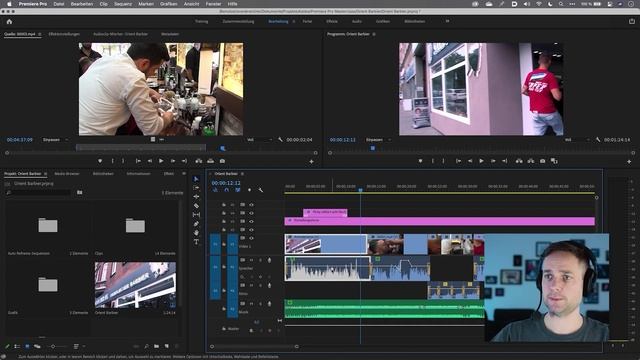Hide the Video 1 track output eye
The image size is (640, 360).
coord(251,238)
